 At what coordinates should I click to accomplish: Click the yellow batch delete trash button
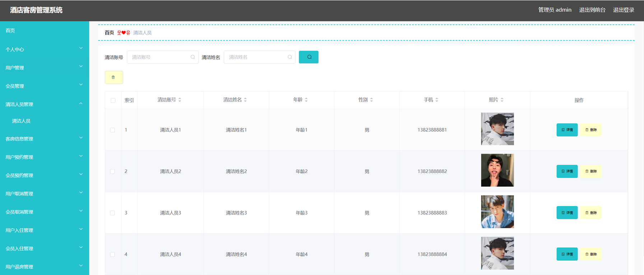[x=113, y=77]
